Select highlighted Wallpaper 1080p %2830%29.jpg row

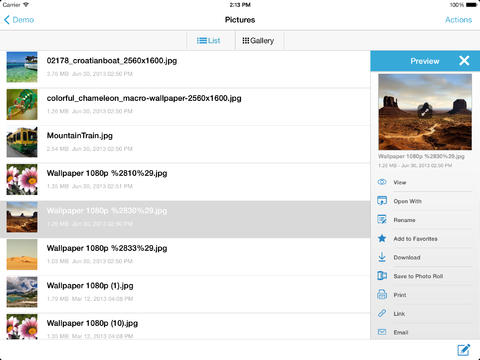[185, 219]
